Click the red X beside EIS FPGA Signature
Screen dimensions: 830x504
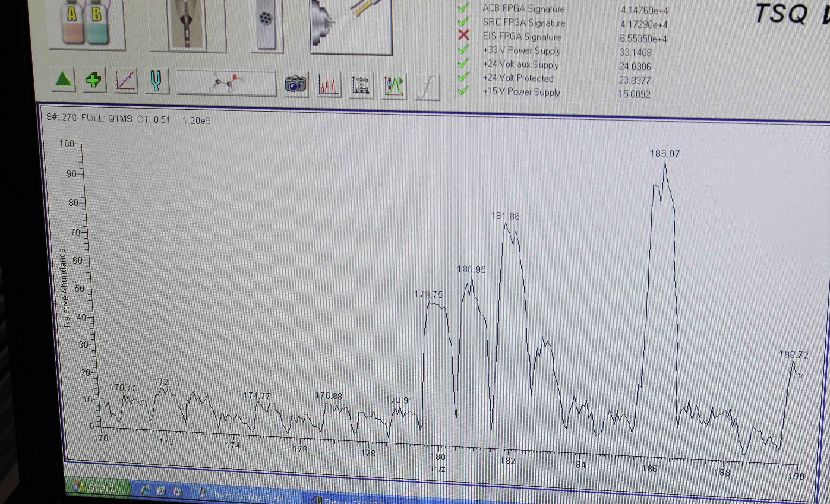pyautogui.click(x=464, y=35)
